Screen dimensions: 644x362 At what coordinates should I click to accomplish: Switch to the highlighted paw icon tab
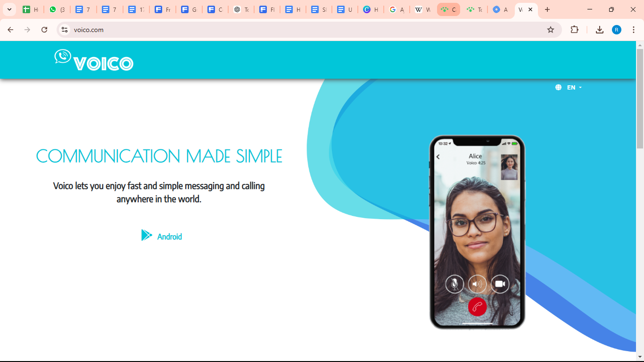pyautogui.click(x=448, y=9)
